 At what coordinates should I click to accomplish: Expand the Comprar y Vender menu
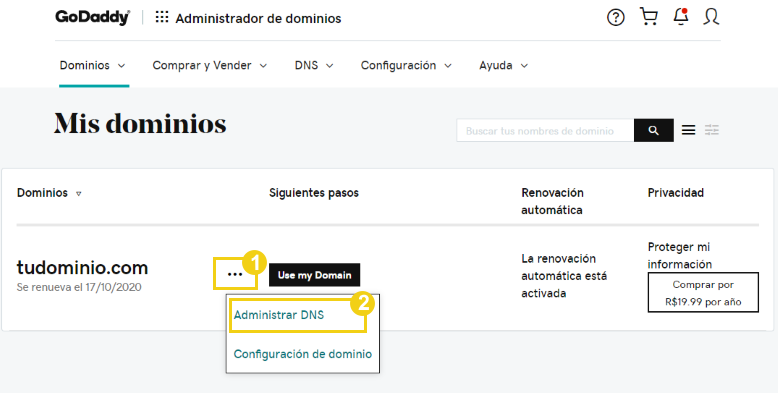click(209, 66)
